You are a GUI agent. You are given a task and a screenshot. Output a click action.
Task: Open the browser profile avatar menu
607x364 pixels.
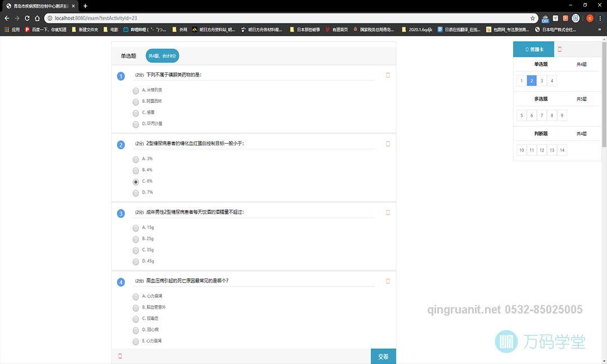tap(589, 18)
